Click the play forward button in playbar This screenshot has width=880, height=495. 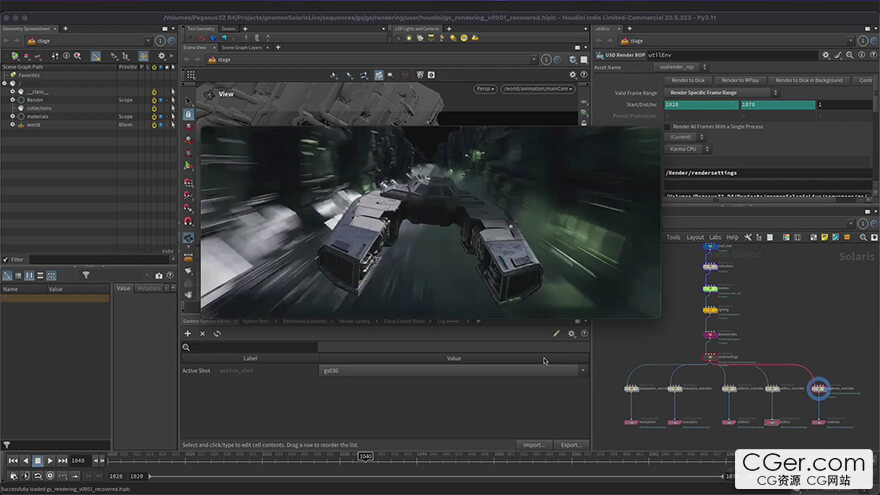(51, 460)
